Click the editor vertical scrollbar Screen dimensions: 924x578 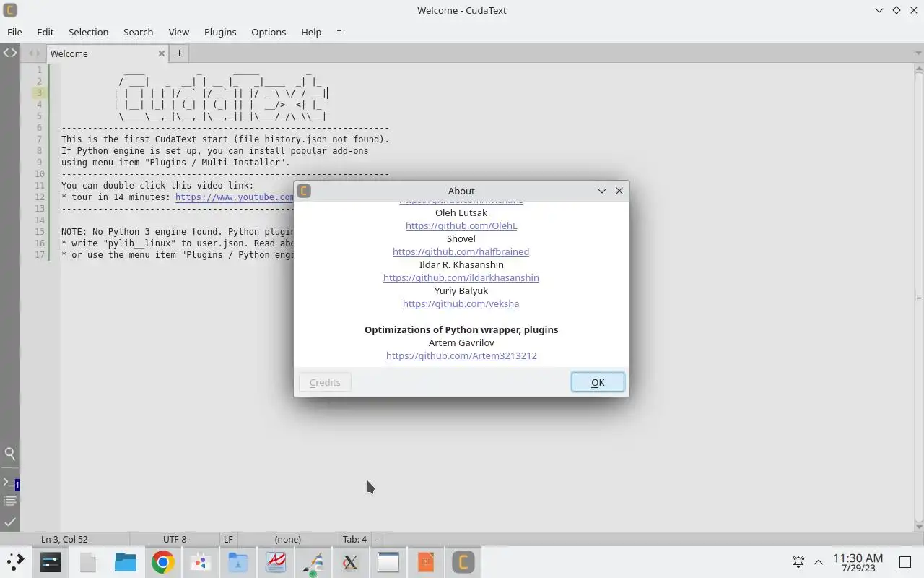coord(919,296)
